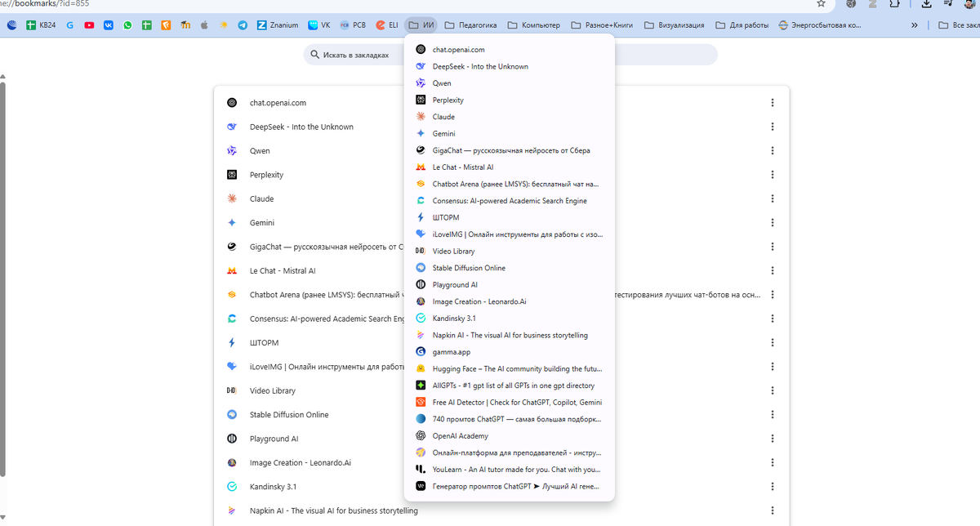Open the Znanium bookmark in bookmarks bar

pos(278,25)
